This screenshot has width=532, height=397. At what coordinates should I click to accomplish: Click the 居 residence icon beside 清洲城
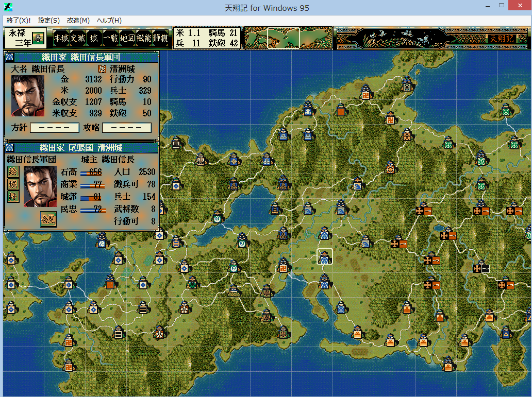coord(102,69)
